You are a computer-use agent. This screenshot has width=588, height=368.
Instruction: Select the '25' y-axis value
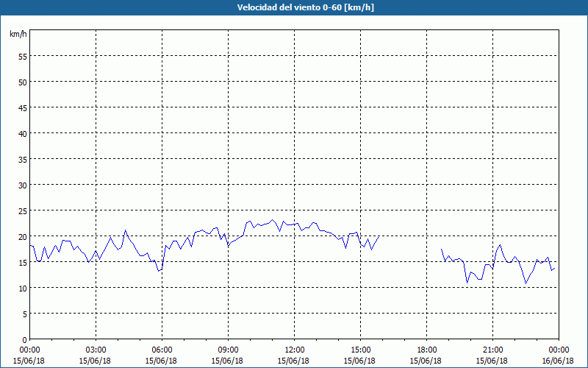click(x=23, y=211)
